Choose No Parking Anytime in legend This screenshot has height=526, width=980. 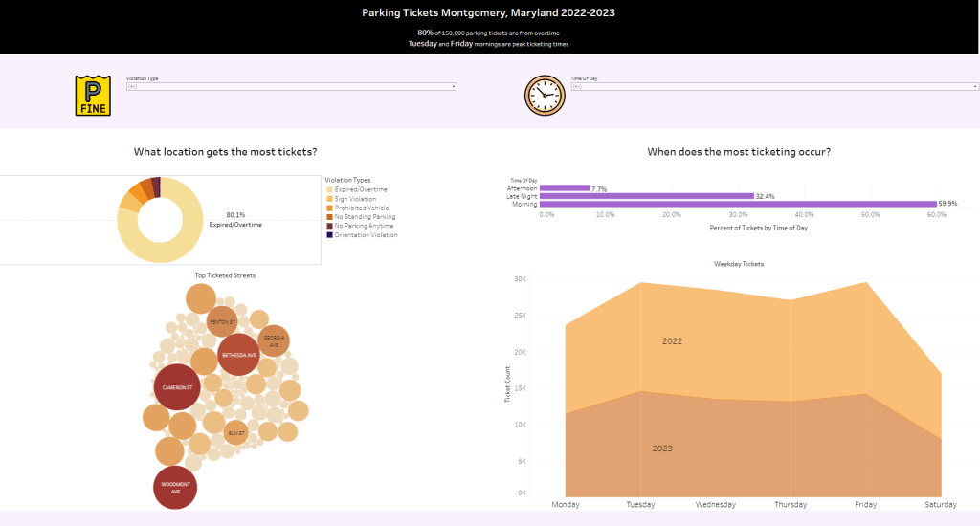click(363, 226)
